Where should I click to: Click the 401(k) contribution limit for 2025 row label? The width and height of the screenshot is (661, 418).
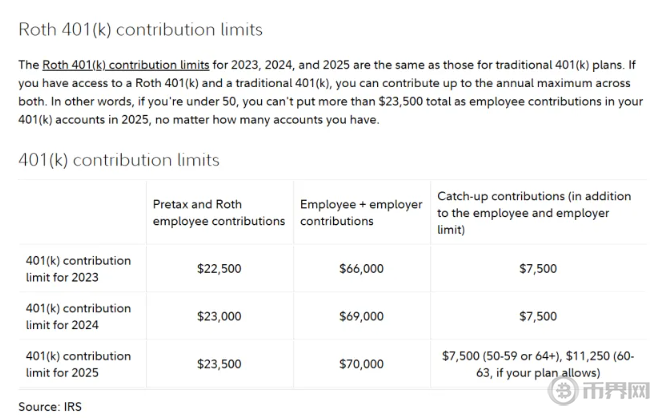click(x=78, y=364)
